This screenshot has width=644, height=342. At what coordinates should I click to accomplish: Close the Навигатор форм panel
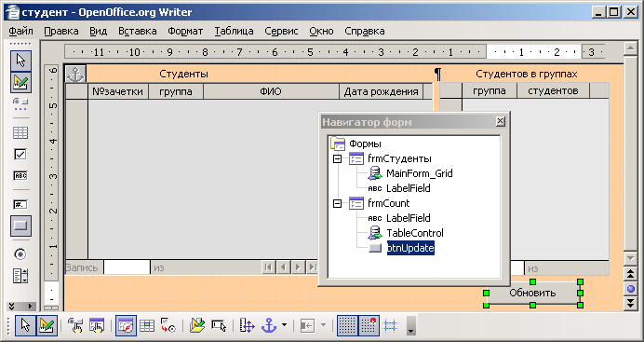coord(500,121)
